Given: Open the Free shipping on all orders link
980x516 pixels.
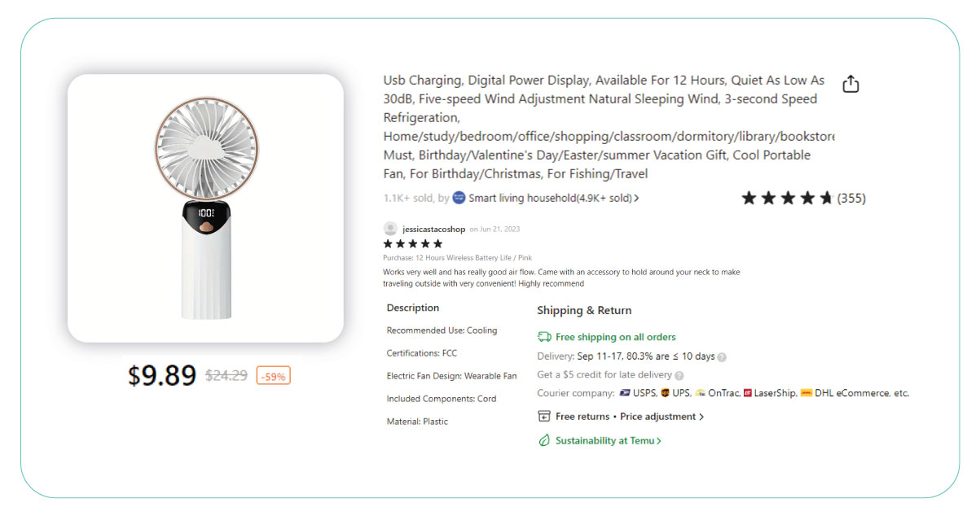Looking at the screenshot, I should (616, 337).
